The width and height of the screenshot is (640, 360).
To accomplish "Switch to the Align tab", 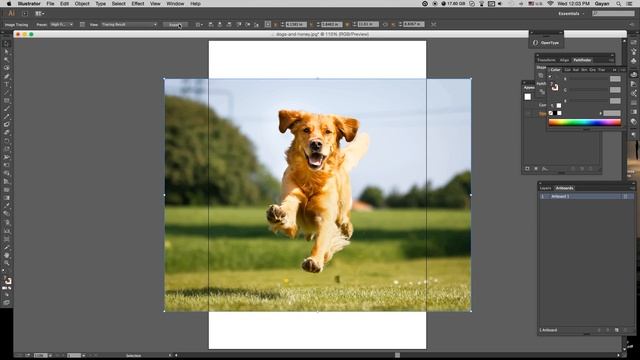I will 564,60.
